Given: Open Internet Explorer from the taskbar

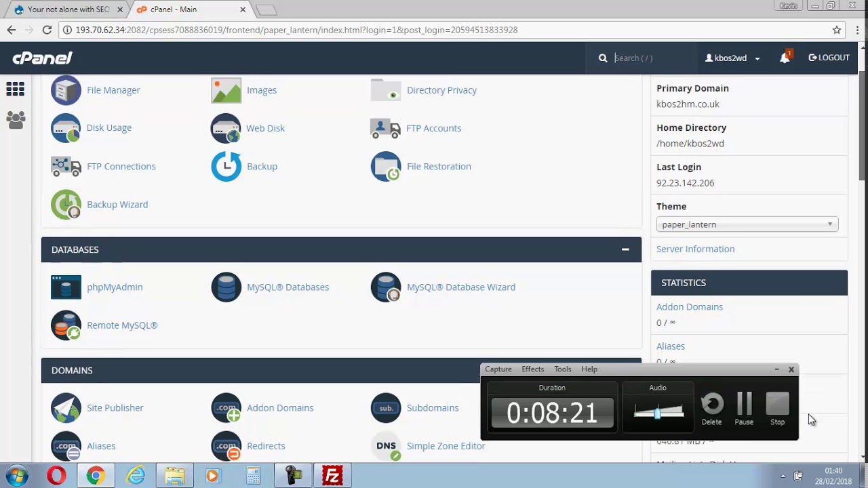Looking at the screenshot, I should 136,476.
